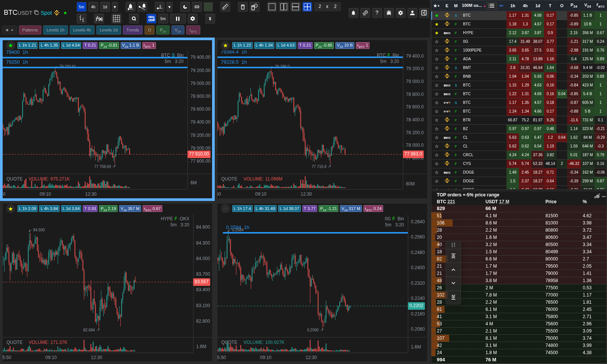Open the bug report icon
Screen dimensions: 607x364
tap(389, 13)
